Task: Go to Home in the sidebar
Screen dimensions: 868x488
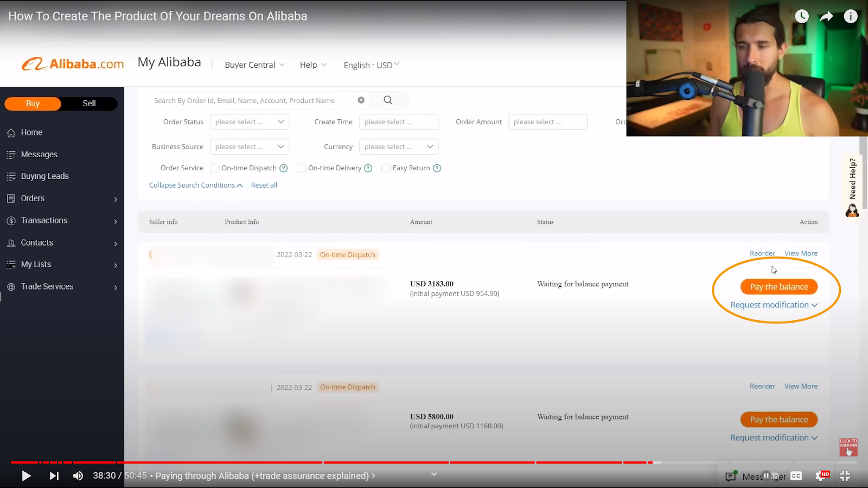Action: [31, 132]
